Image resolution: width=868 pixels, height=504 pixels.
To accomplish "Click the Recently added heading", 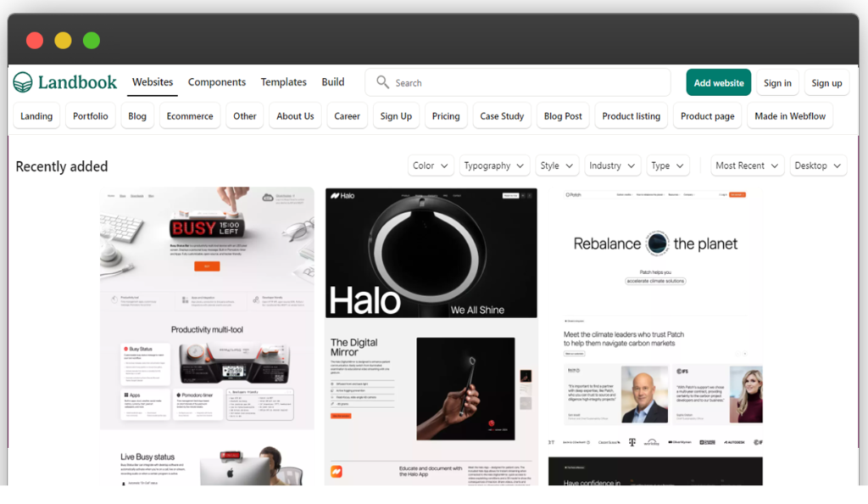I will [61, 166].
